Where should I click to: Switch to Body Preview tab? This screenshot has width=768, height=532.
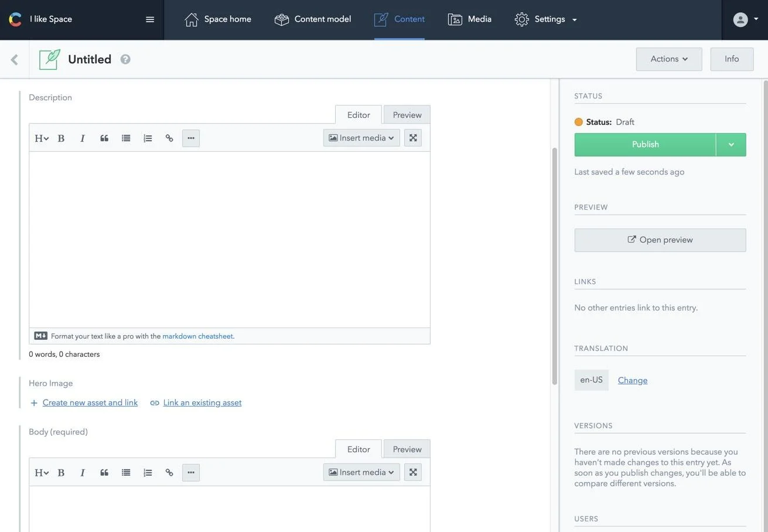click(x=407, y=449)
